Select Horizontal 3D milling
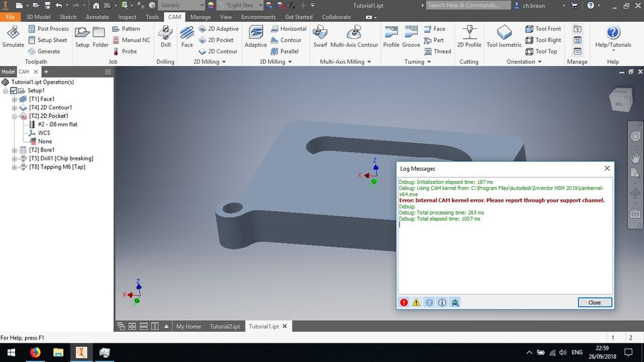Screen dimensions: 644x362 pos(289,29)
